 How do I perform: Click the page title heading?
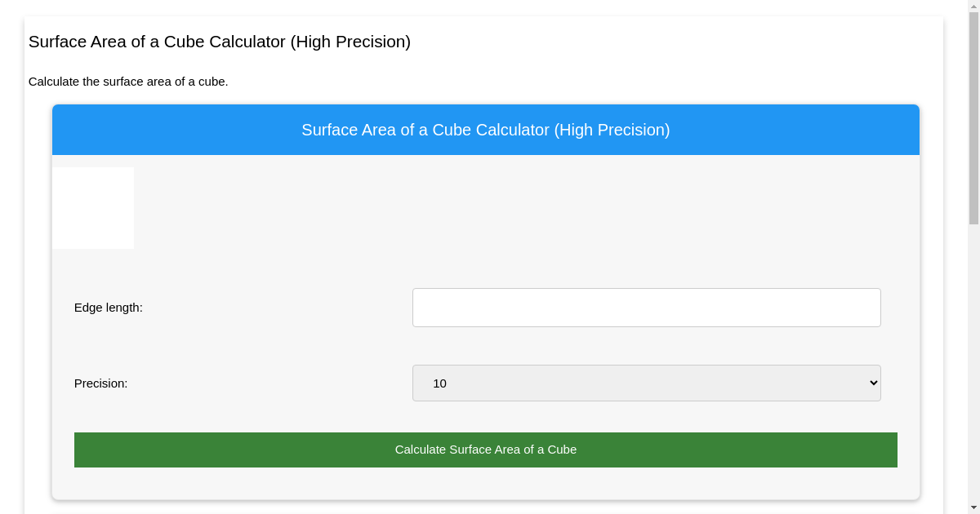219,42
